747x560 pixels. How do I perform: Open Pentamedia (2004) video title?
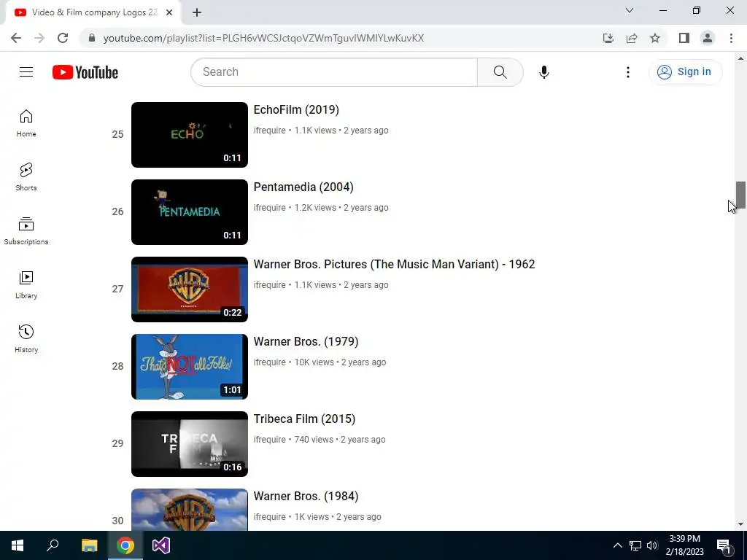(x=303, y=187)
